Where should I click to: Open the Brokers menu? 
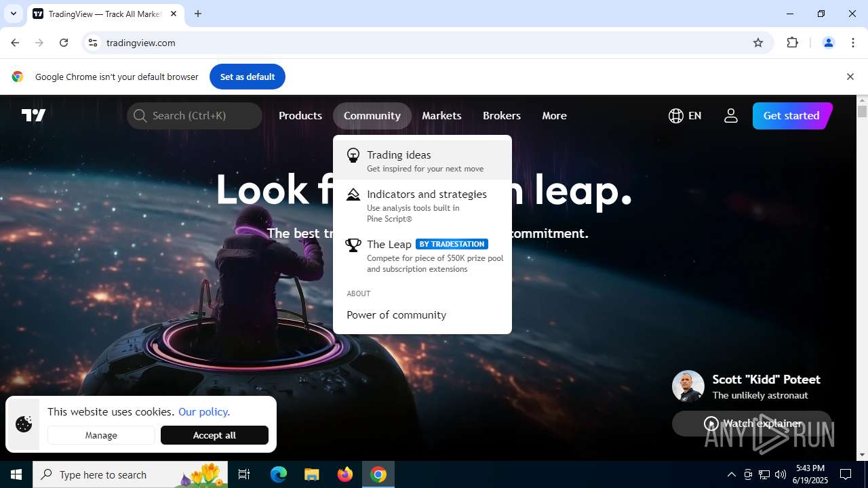502,116
